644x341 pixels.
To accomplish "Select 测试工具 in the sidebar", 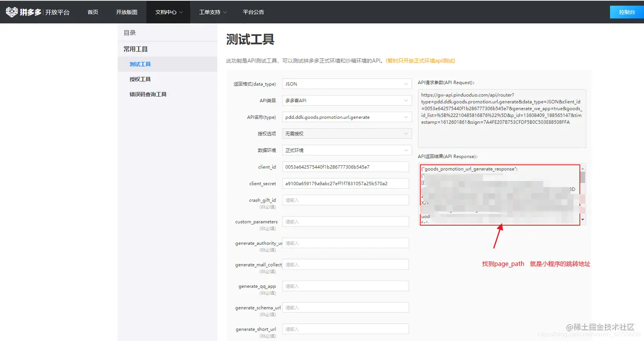I will click(167, 64).
